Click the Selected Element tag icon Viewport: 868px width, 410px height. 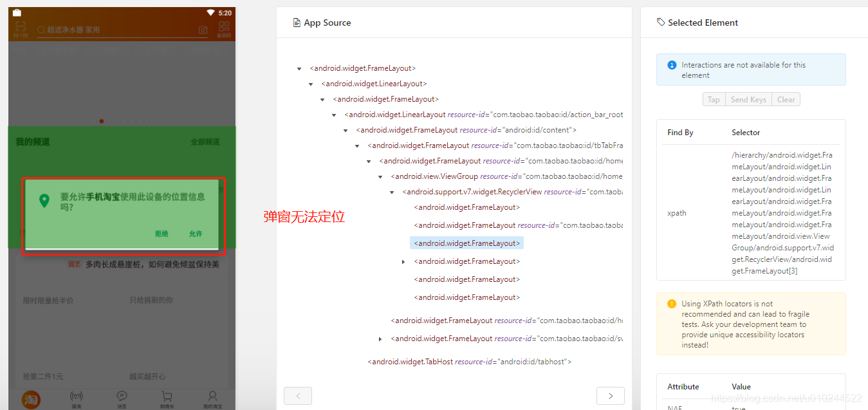[x=661, y=23]
